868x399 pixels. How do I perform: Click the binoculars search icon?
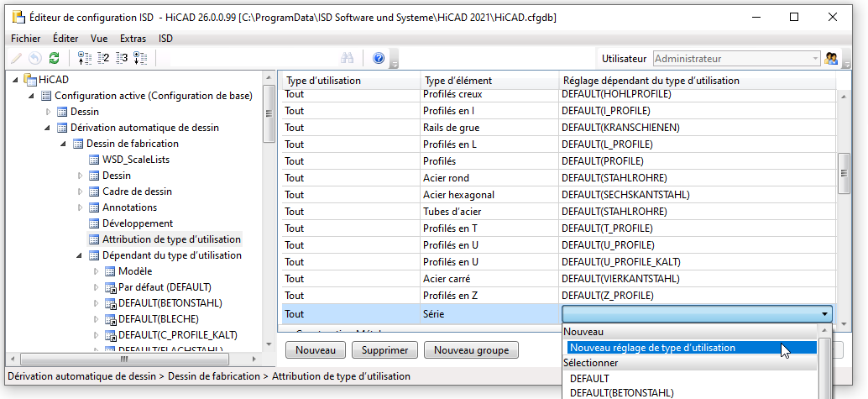click(347, 58)
